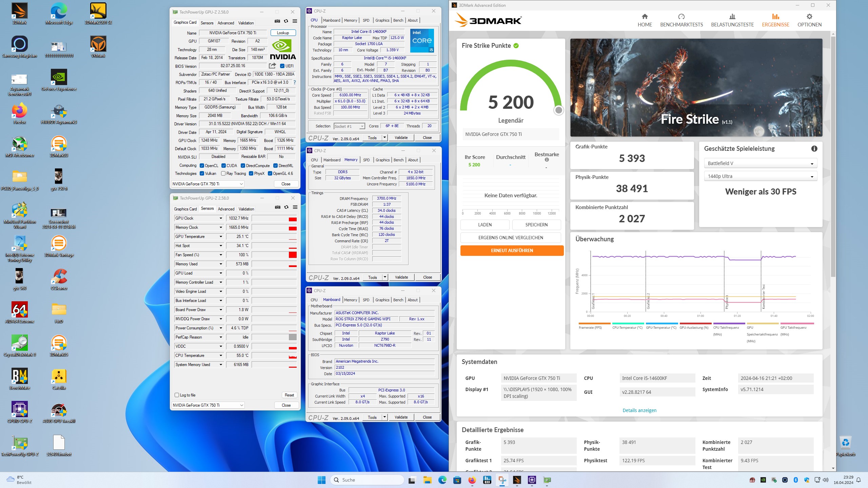Click the Lookup button in GPU-Z

tap(283, 33)
